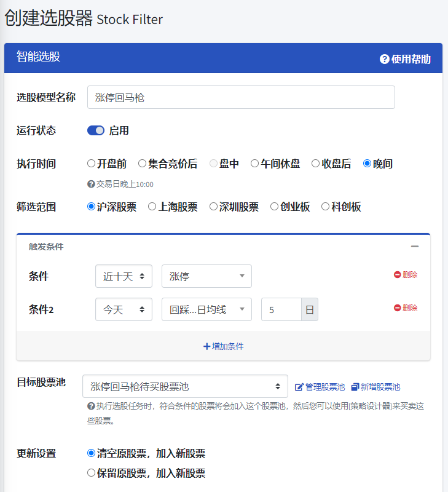448x492 pixels.
Task: Select the 开盘前 execution time option
Action: click(x=92, y=164)
